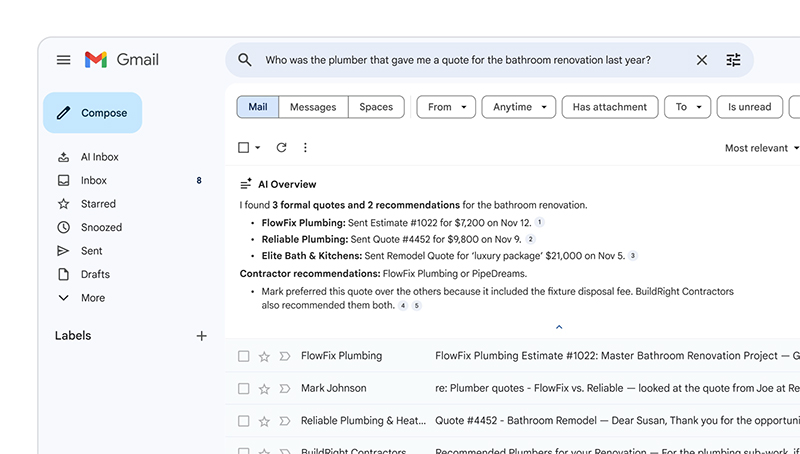Select the FlowFix Plumbing email checkbox
Viewport: 800px width, 454px height.
click(243, 356)
